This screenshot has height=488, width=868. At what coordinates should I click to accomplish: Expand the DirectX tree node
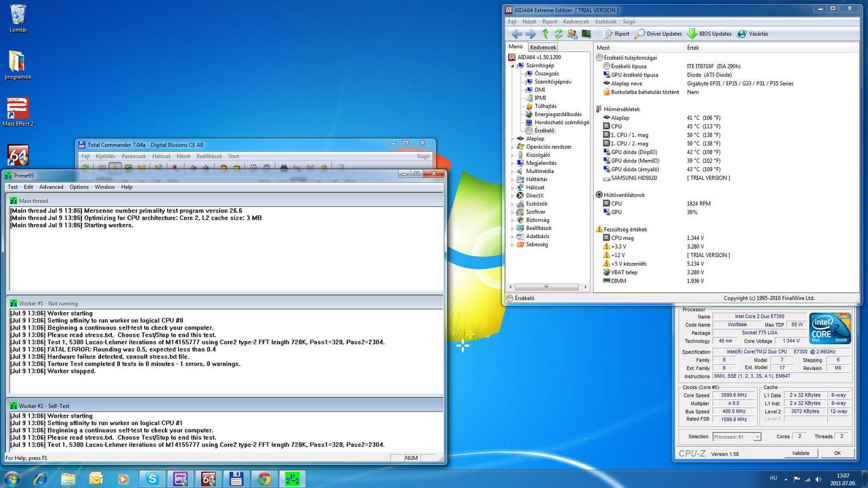pos(512,196)
